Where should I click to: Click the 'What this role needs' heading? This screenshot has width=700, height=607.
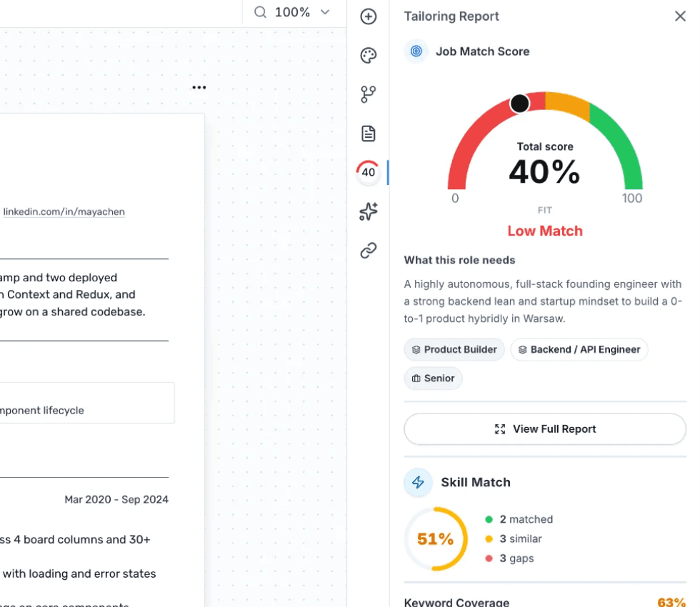coord(460,260)
